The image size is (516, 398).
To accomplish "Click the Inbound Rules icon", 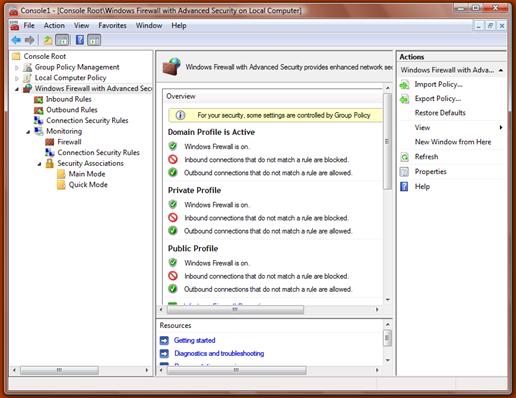I will click(x=39, y=99).
